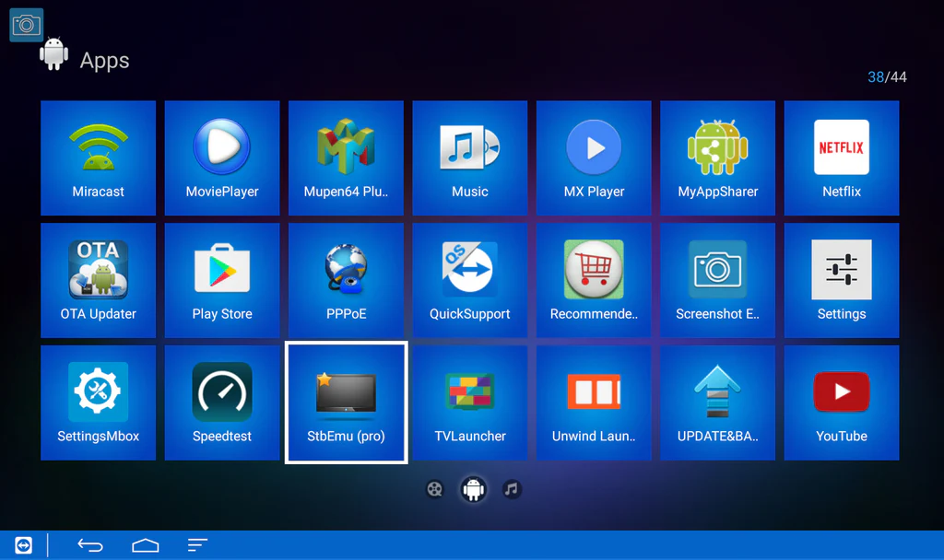
Task: Open the Mupen64 Plus emulator
Action: click(x=346, y=157)
